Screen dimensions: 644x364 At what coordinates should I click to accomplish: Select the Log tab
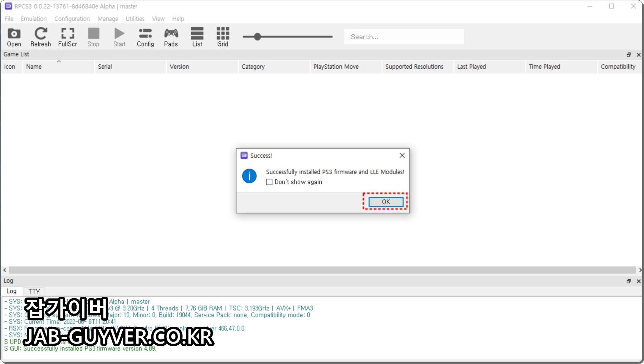pos(11,291)
